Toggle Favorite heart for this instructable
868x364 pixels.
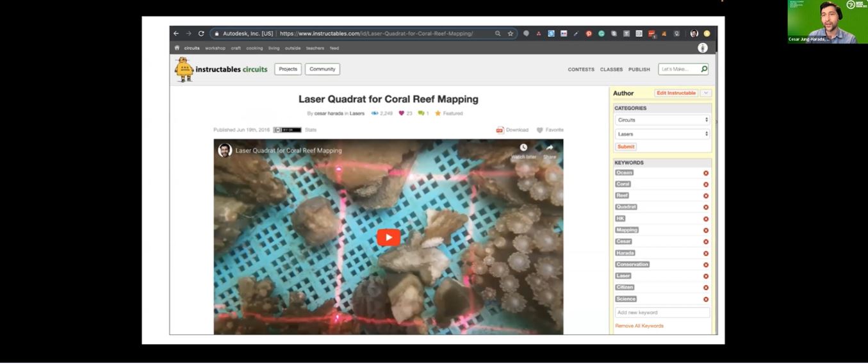(x=540, y=130)
